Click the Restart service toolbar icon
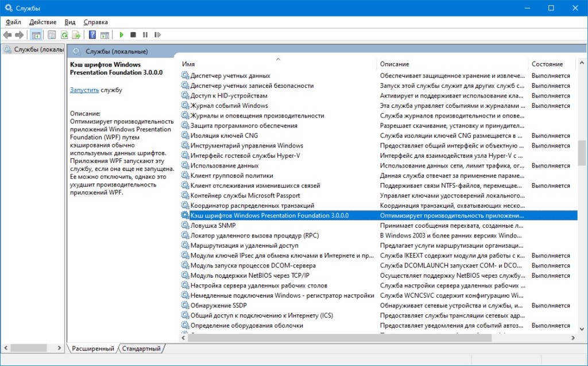This screenshot has height=366, width=588. [x=157, y=35]
